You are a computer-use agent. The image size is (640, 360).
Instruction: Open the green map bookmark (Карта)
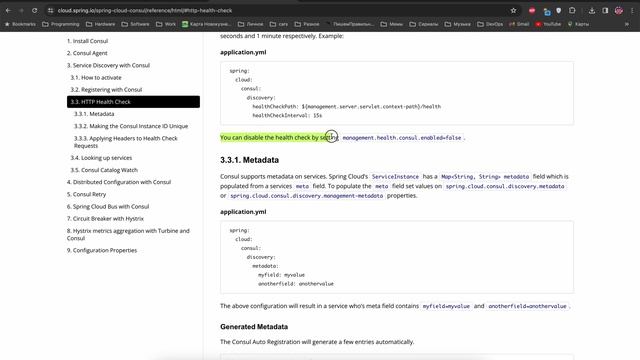coord(206,24)
